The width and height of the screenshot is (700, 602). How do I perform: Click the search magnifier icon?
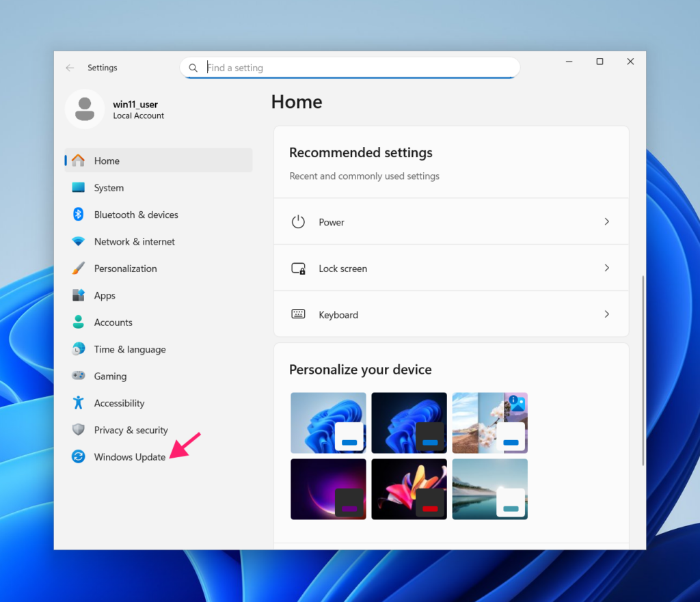coord(193,68)
